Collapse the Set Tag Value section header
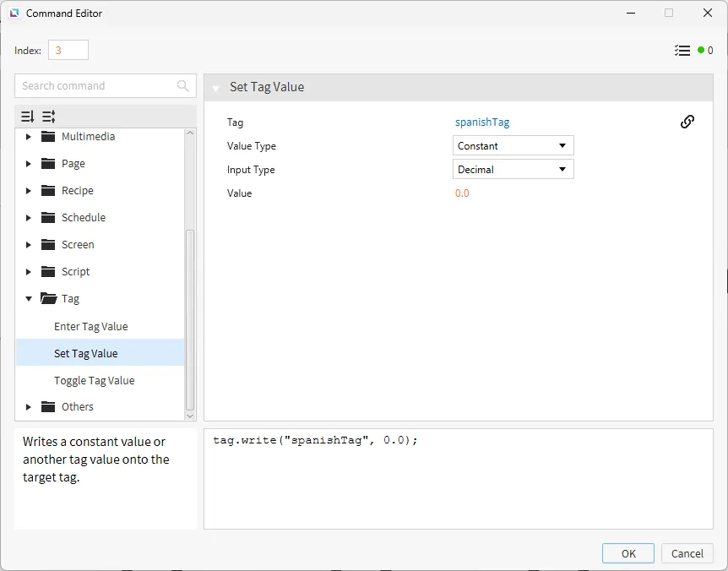728x571 pixels. click(x=216, y=88)
